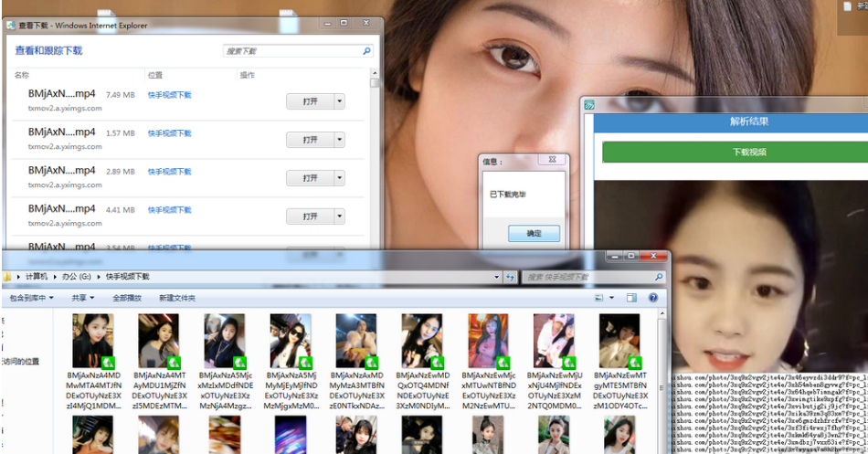Select video thumbnail BMjAxNzAxMDMyMzA3MTBfN

[x=356, y=342]
